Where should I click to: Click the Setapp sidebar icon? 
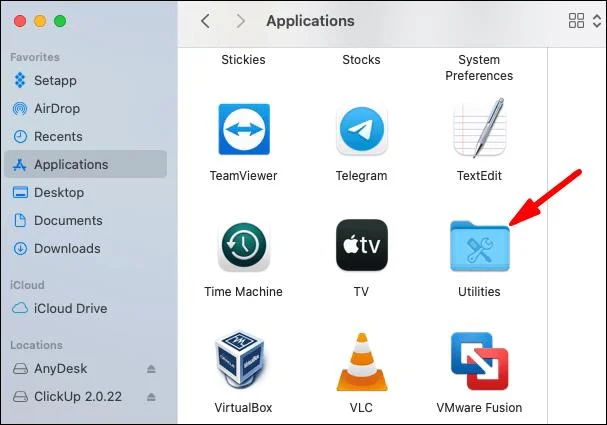(20, 81)
